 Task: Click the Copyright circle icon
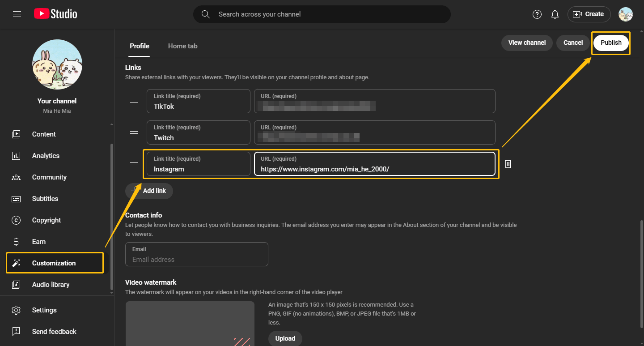[16, 220]
